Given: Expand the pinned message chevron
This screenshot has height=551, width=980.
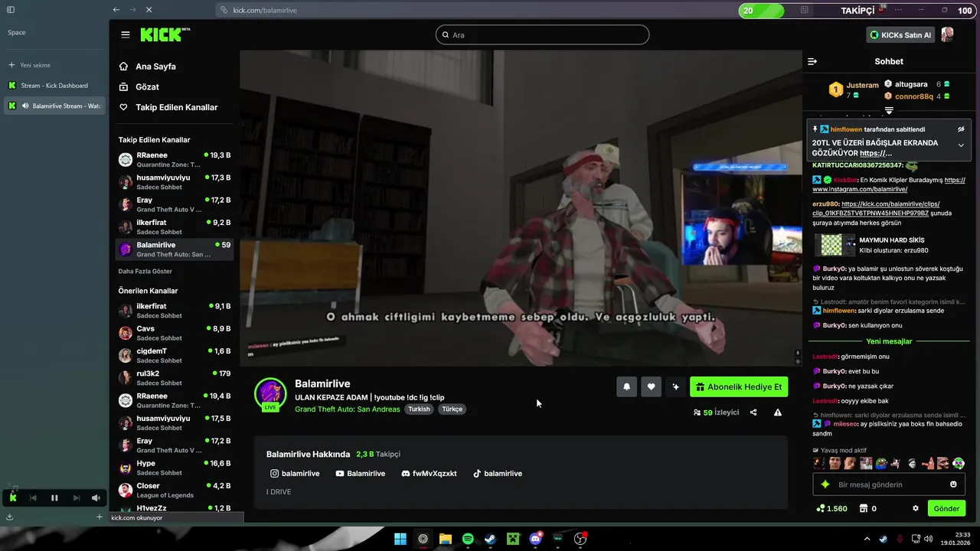Looking at the screenshot, I should (x=961, y=145).
